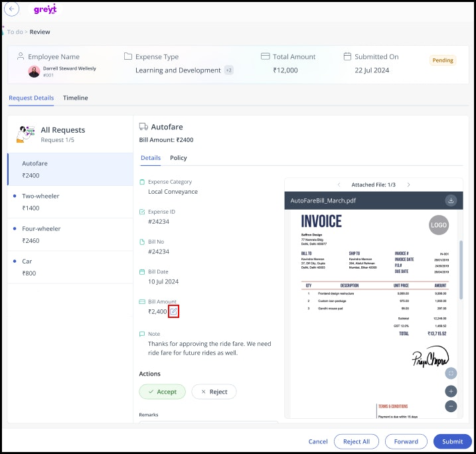Click the All Requests illustration
This screenshot has height=454, width=476.
[26, 134]
